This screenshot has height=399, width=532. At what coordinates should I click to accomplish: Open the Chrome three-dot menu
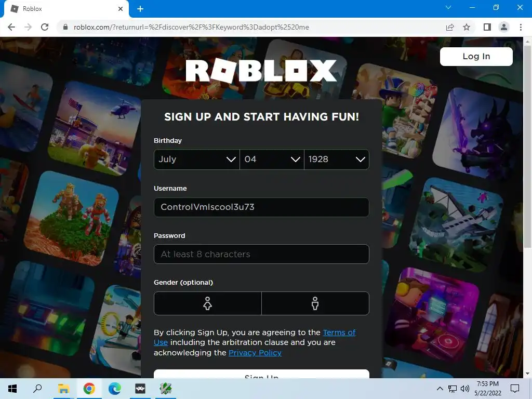[x=521, y=27]
